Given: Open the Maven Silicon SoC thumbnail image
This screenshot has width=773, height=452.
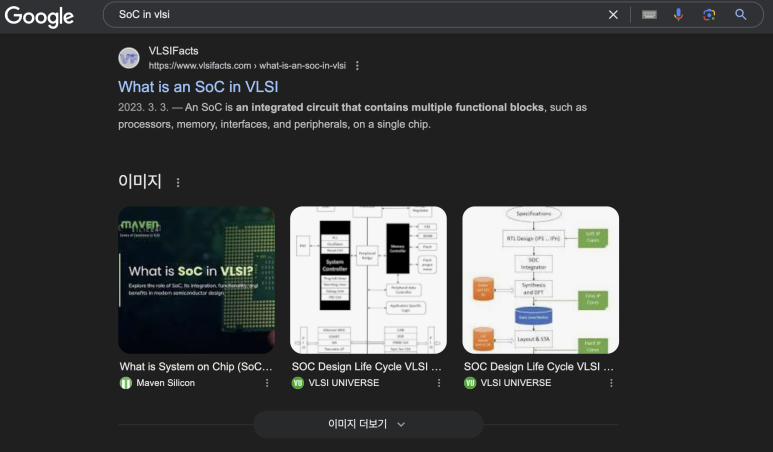Looking at the screenshot, I should tap(196, 279).
